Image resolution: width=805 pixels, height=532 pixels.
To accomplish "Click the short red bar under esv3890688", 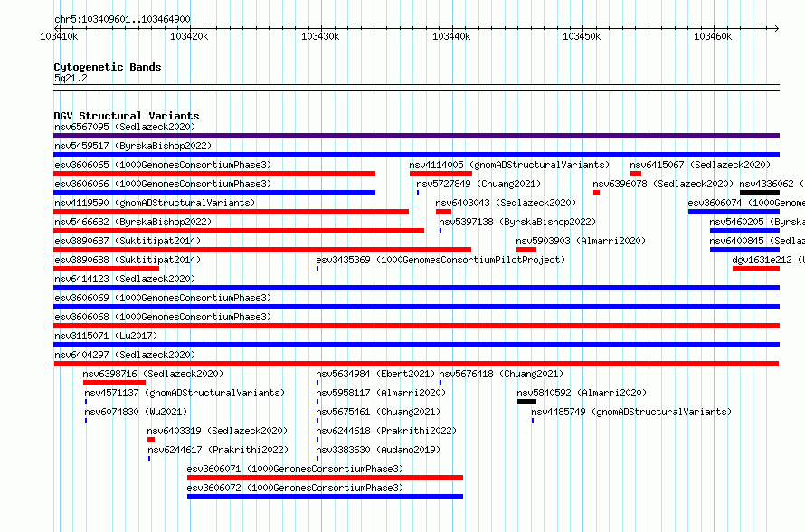I will pyautogui.click(x=106, y=269).
